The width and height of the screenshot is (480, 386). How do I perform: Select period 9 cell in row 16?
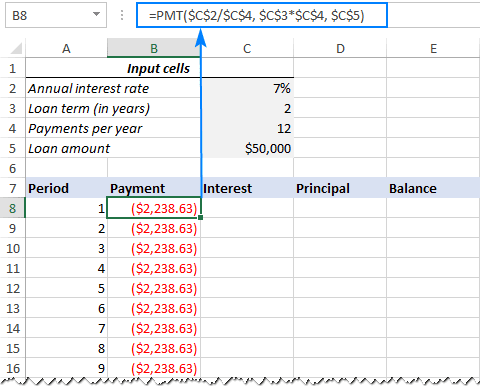point(66,368)
